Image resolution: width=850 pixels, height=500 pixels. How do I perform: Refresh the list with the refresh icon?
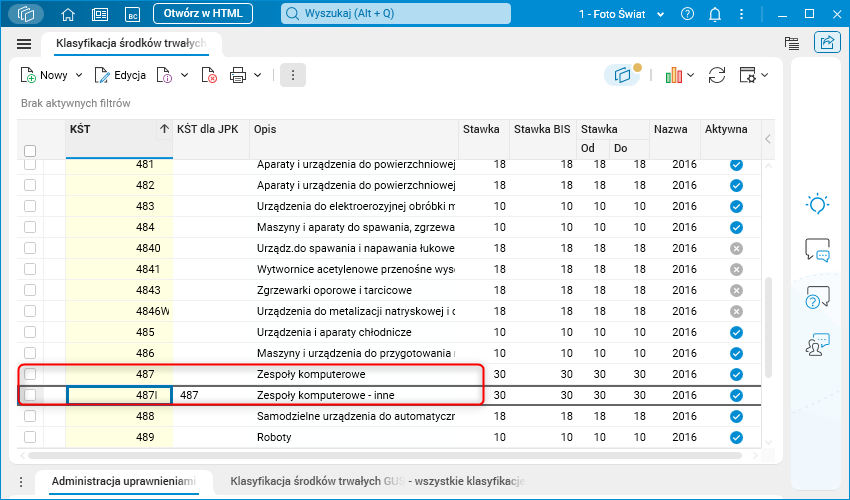[717, 75]
